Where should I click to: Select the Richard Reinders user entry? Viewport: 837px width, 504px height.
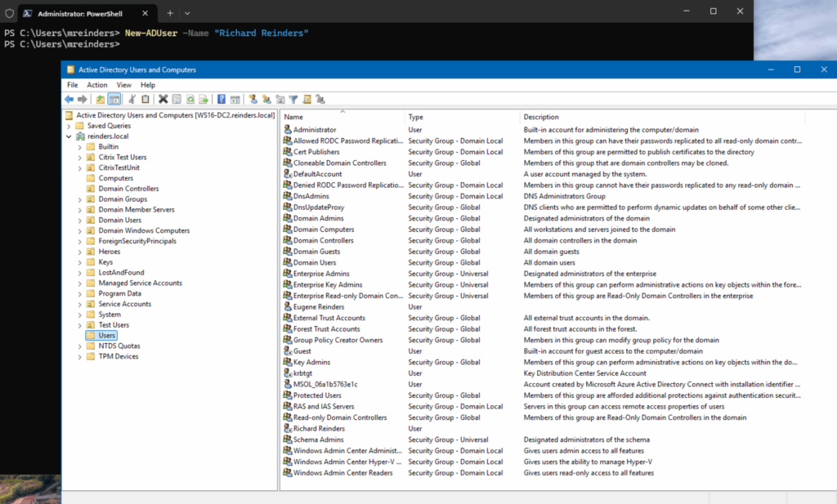pos(319,429)
